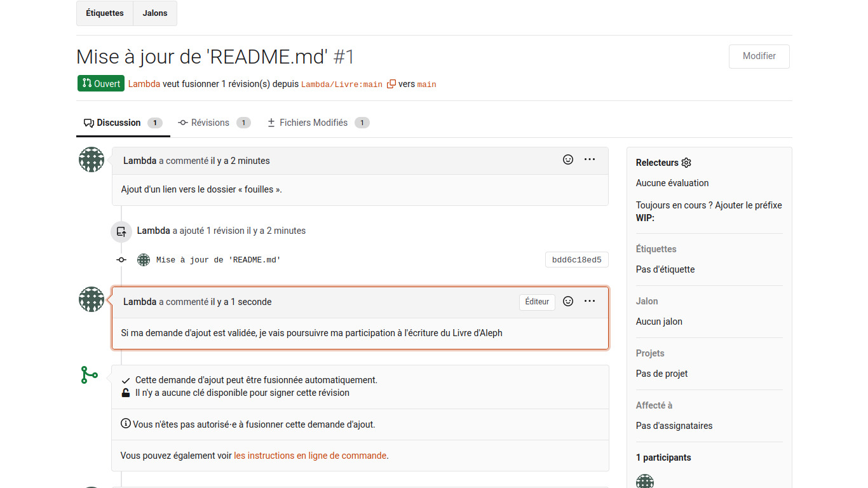Click small avatar next to commit message
868x488 pixels.
(x=144, y=260)
